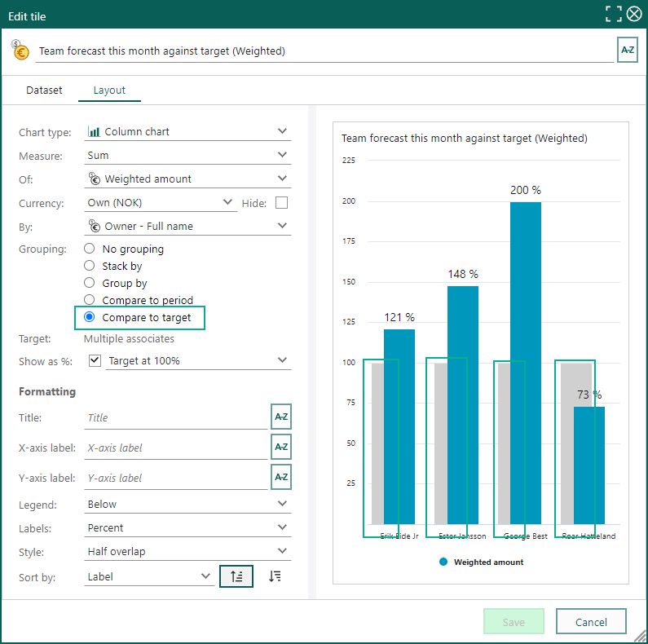
Task: Open the Labels dropdown set to Percent
Action: click(x=187, y=527)
